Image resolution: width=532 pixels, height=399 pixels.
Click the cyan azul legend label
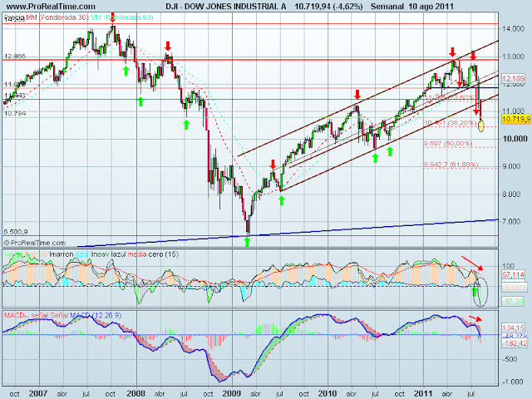(x=81, y=254)
